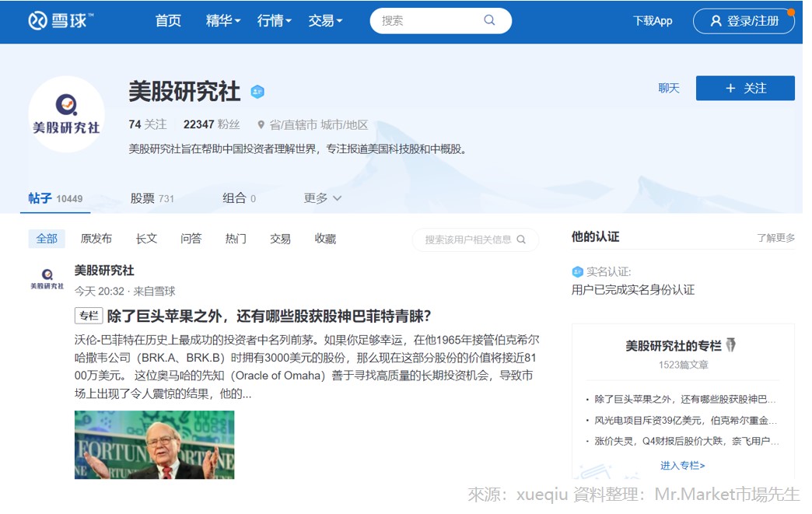Viewport: 812px width, 514px height.
Task: Select the 帖子 10449 tab
Action: point(55,198)
